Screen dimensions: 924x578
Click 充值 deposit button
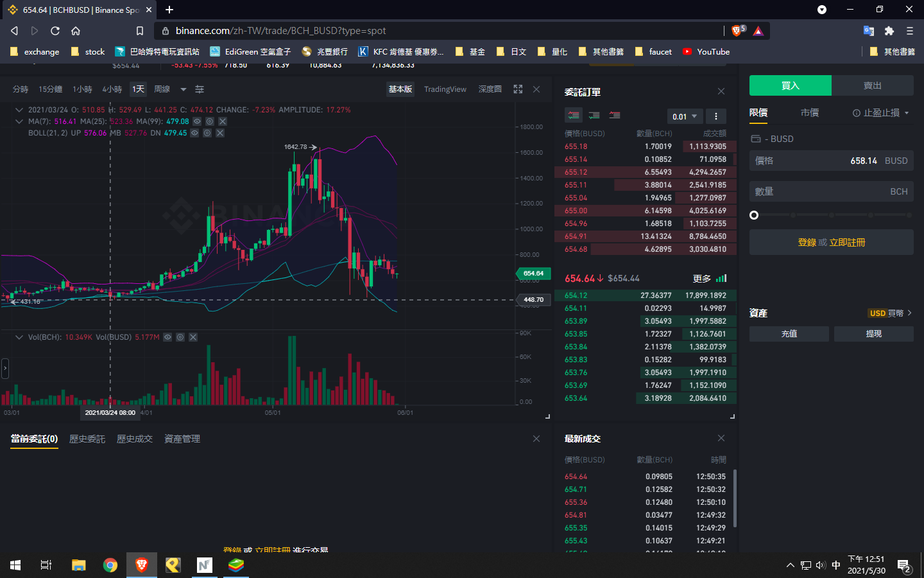click(789, 334)
